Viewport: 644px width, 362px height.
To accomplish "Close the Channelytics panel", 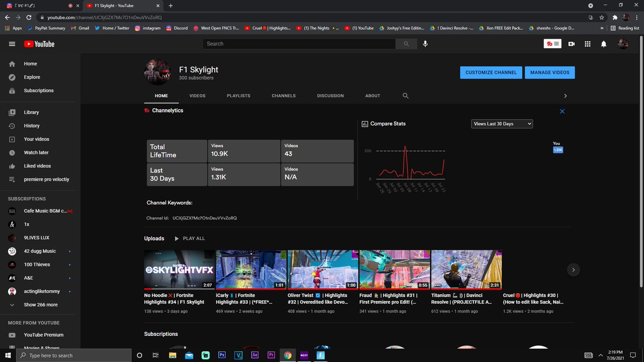I will (x=562, y=112).
